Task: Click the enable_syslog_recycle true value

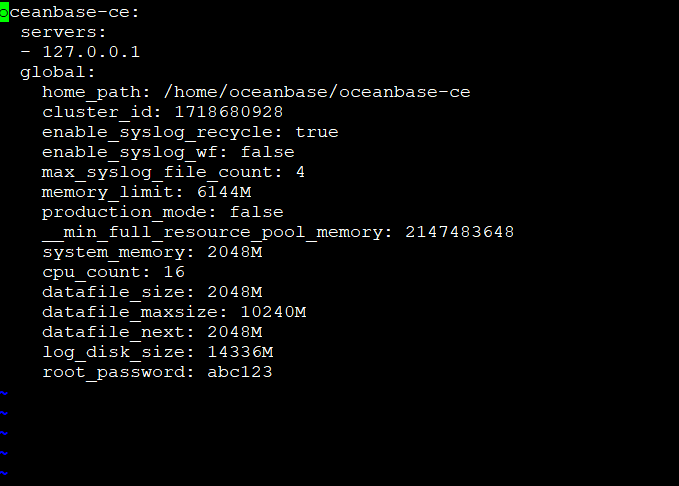Action: [x=317, y=132]
